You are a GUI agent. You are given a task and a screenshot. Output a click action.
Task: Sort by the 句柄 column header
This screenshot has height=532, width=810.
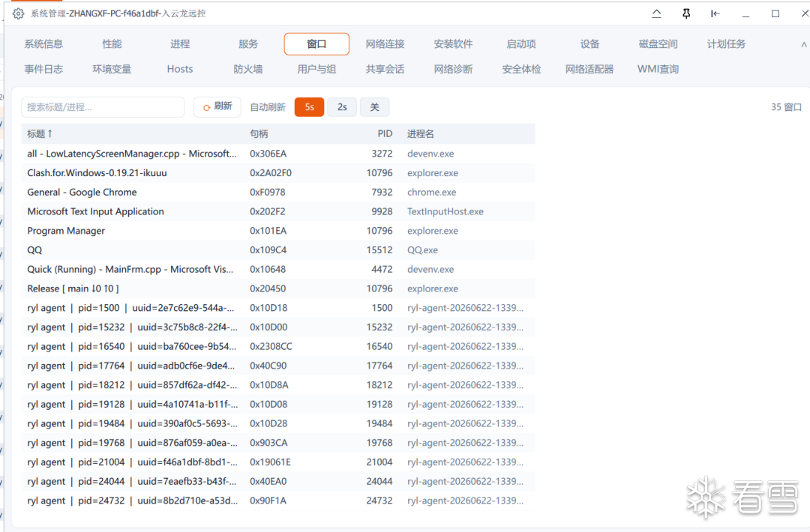click(x=259, y=133)
